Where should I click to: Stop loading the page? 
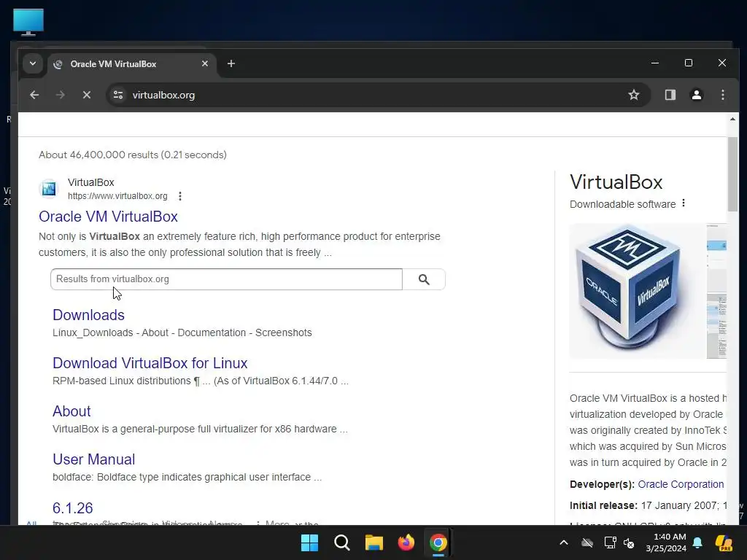[87, 95]
